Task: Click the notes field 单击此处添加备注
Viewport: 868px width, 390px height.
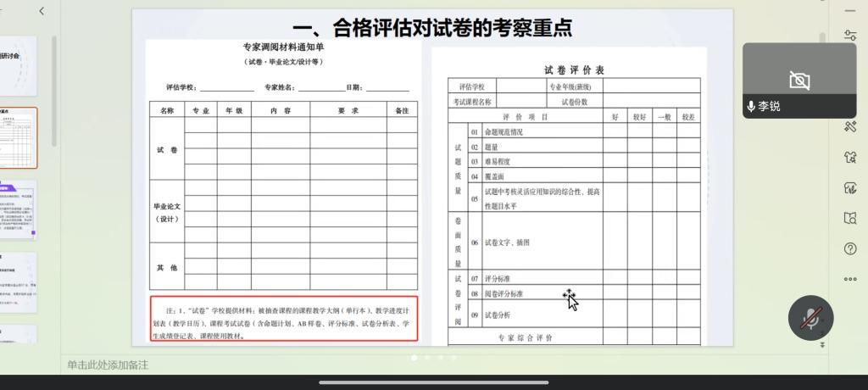Action: pyautogui.click(x=108, y=365)
